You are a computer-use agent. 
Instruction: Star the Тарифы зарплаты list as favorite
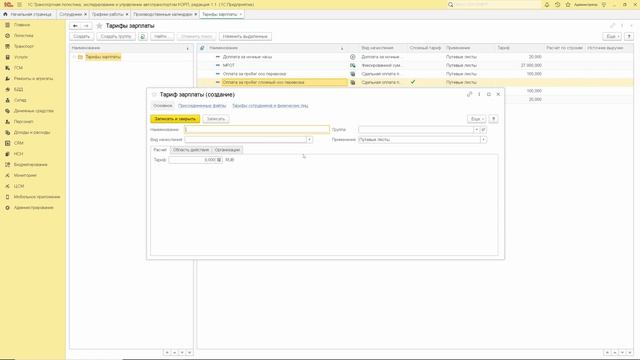pos(99,26)
